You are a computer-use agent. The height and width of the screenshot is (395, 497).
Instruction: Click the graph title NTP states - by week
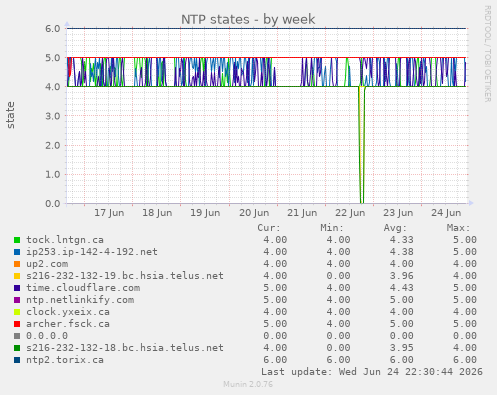[x=248, y=19]
